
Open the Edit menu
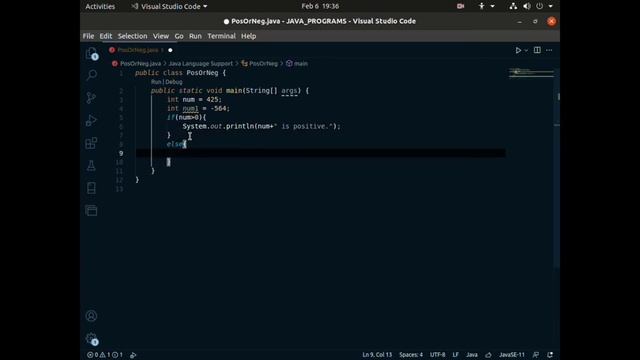[x=106, y=36]
